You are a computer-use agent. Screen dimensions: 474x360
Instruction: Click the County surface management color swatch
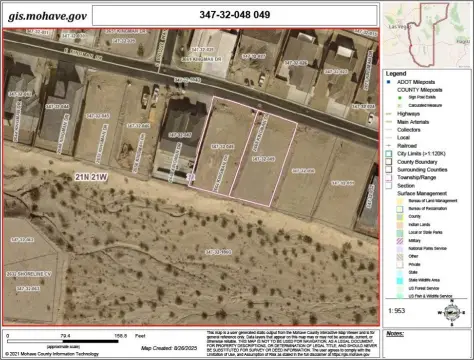(x=400, y=217)
